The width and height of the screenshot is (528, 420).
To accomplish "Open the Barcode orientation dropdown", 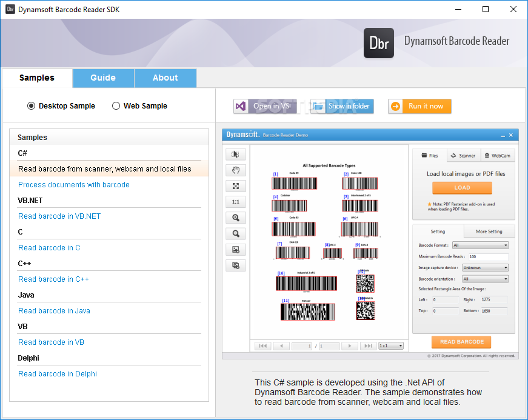I will click(x=485, y=279).
